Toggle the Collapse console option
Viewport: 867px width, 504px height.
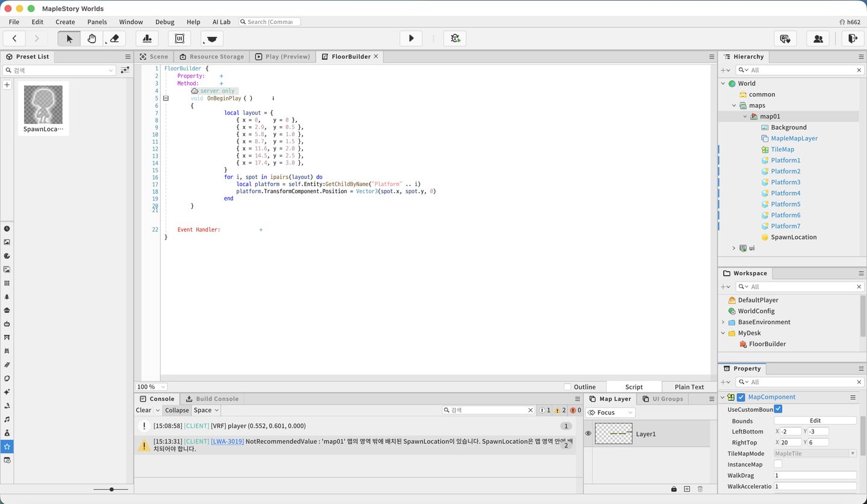tap(177, 410)
